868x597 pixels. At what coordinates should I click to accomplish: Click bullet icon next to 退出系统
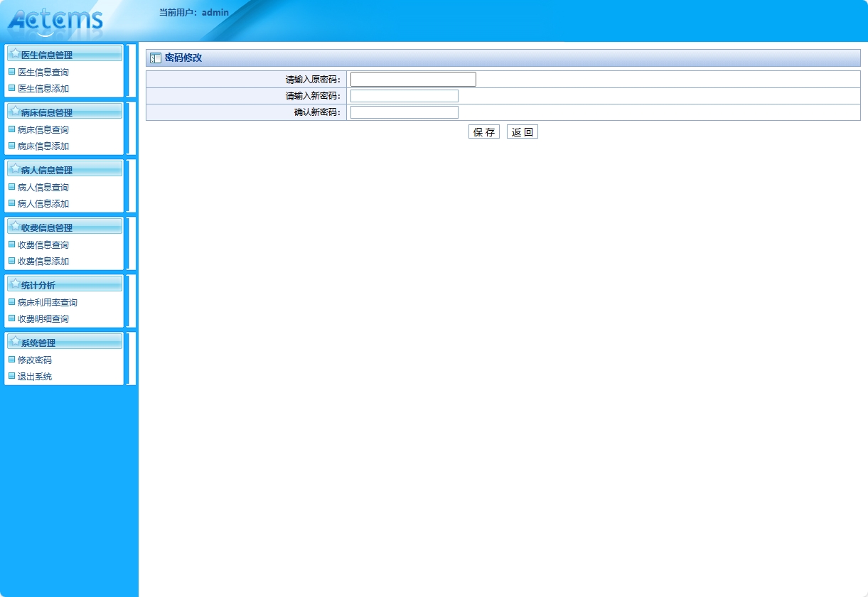[11, 376]
